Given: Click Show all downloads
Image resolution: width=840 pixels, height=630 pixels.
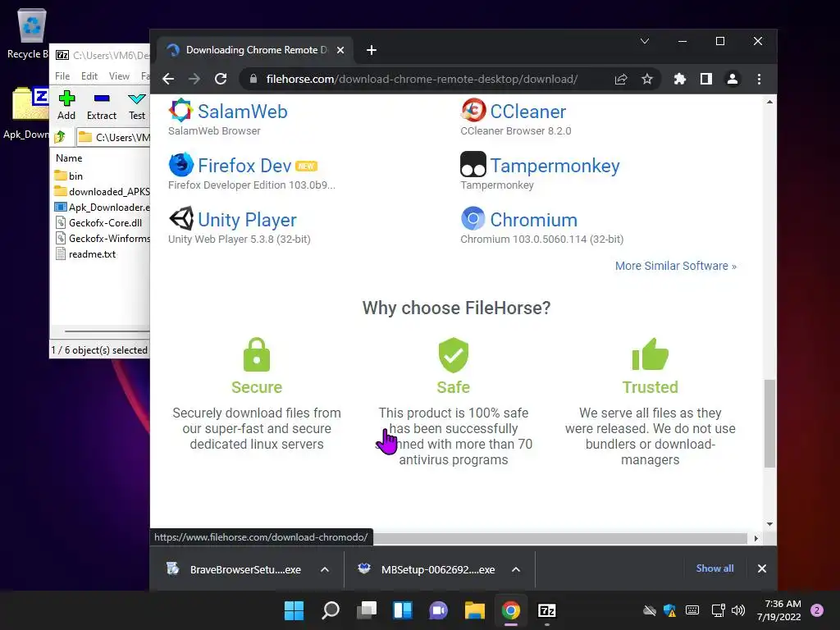Looking at the screenshot, I should (x=714, y=568).
